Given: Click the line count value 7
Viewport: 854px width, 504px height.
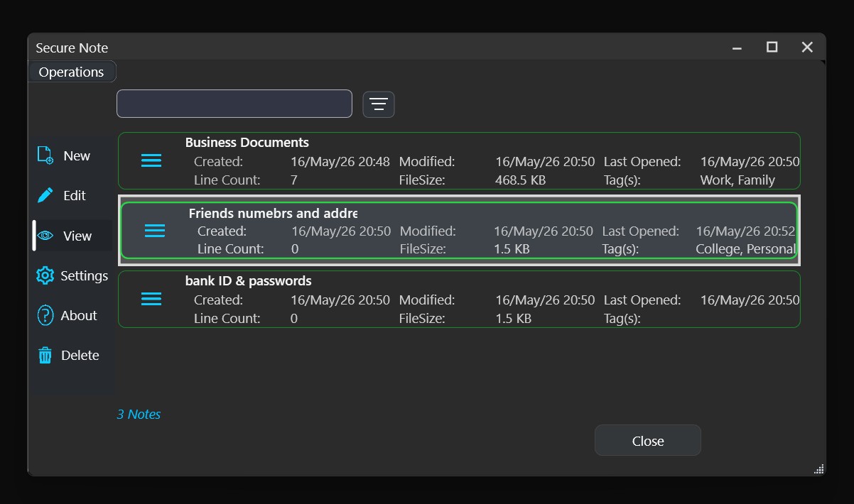Looking at the screenshot, I should click(x=294, y=180).
